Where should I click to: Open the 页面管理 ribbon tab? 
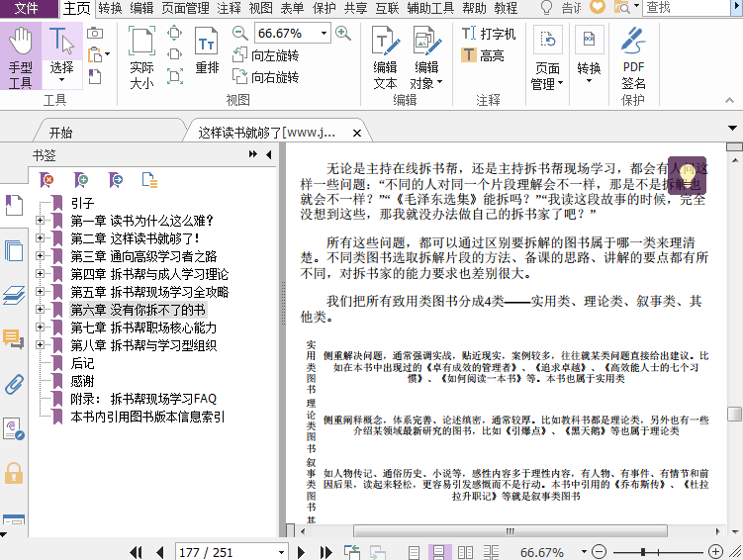click(185, 8)
